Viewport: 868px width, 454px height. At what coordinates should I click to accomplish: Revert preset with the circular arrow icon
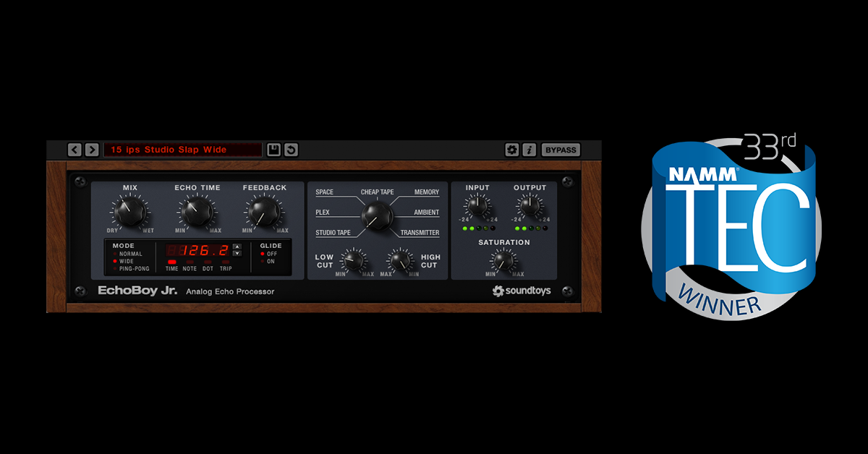click(x=291, y=150)
